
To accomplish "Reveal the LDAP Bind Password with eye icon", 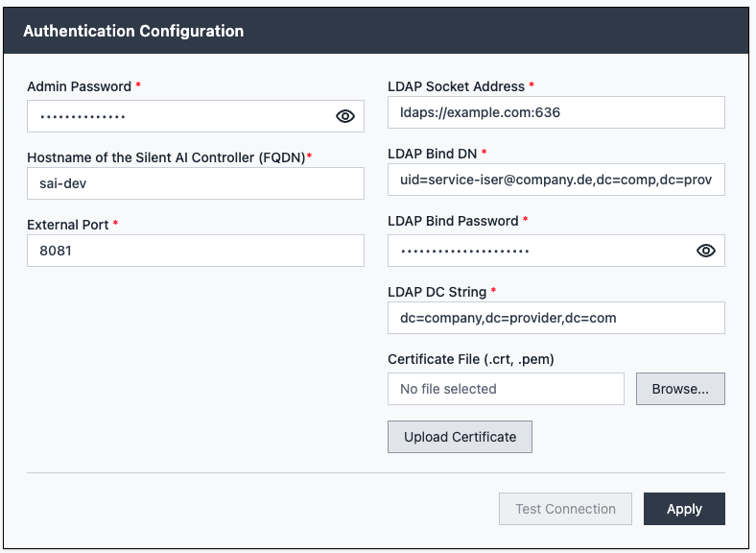I will click(706, 251).
